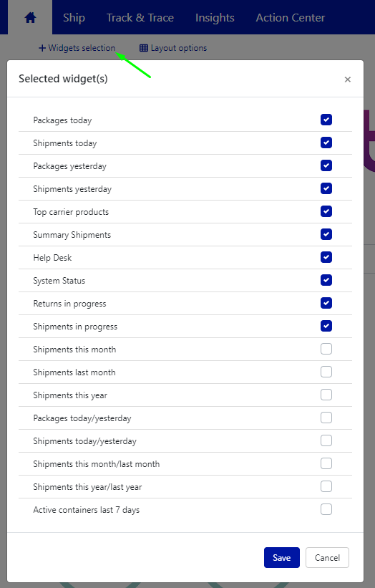Enable Shipments this year/last year widget

coord(326,486)
